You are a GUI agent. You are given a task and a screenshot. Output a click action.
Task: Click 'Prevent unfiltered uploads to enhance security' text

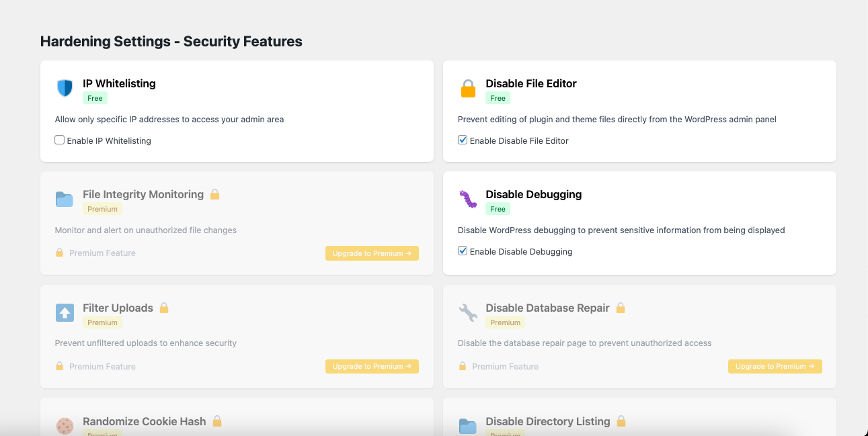[146, 343]
